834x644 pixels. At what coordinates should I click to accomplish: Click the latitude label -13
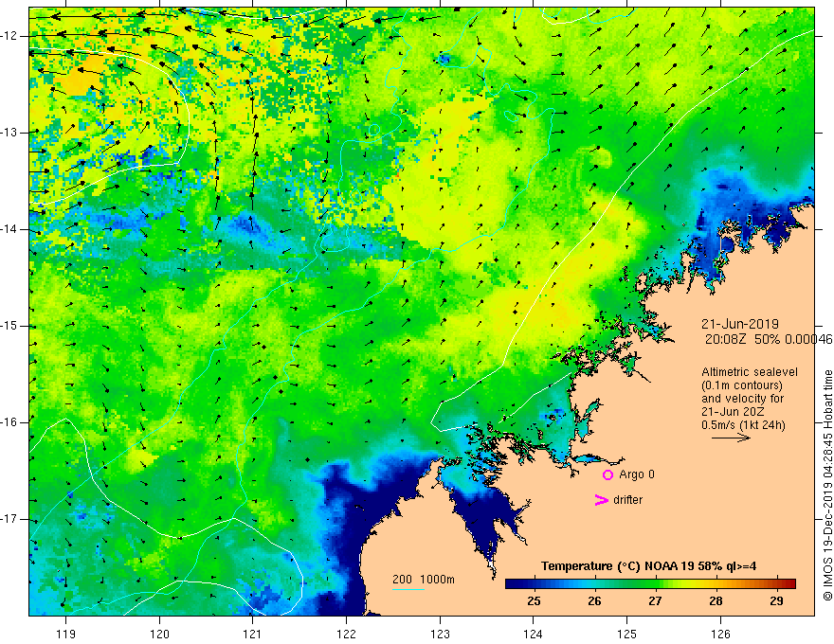[x=10, y=133]
